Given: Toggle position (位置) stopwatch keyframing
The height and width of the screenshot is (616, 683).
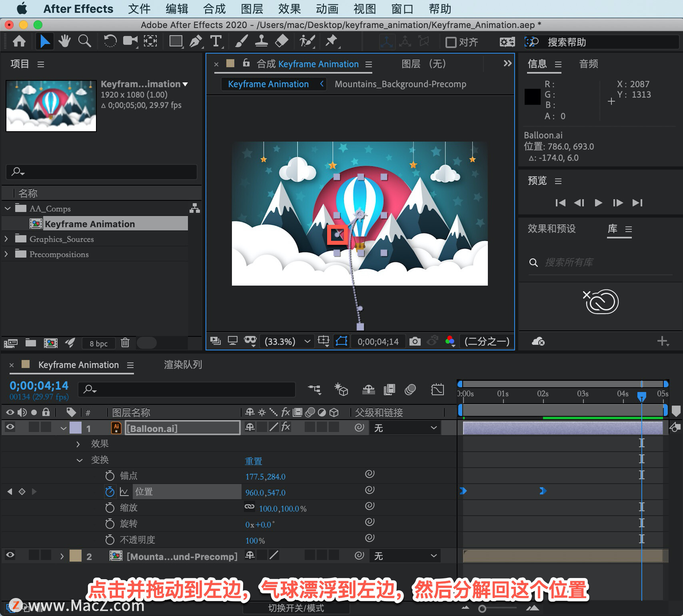Looking at the screenshot, I should click(110, 492).
